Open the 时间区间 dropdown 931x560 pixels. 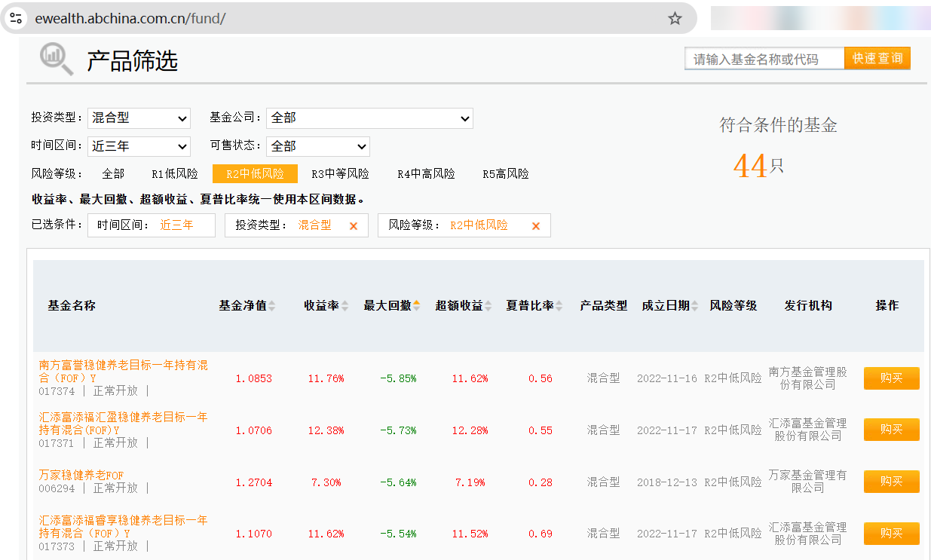coord(139,146)
